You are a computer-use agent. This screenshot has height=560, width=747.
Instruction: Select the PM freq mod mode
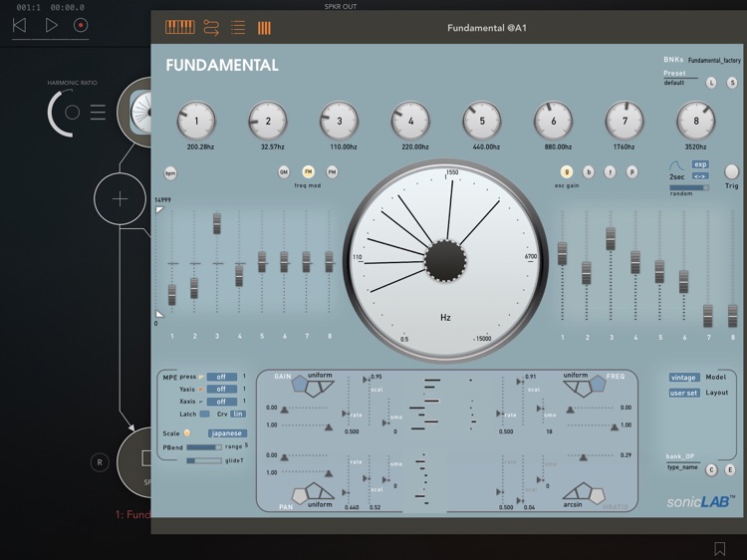click(332, 172)
